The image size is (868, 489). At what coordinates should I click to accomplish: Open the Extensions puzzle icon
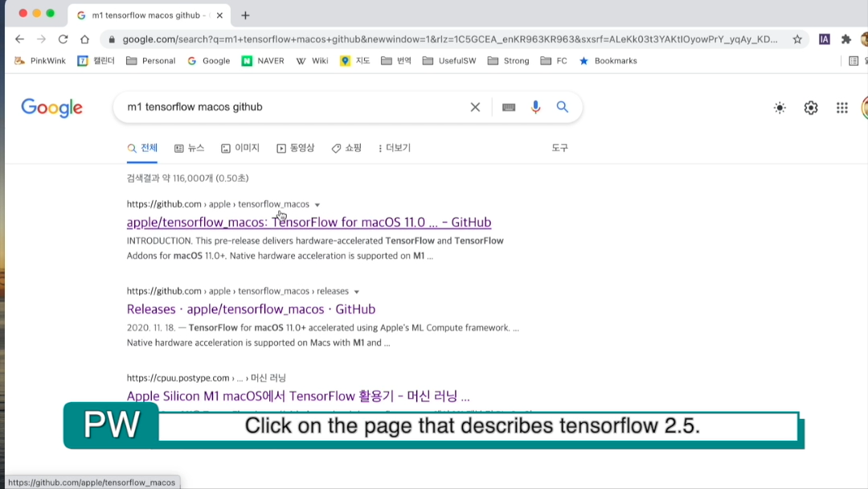pos(845,39)
